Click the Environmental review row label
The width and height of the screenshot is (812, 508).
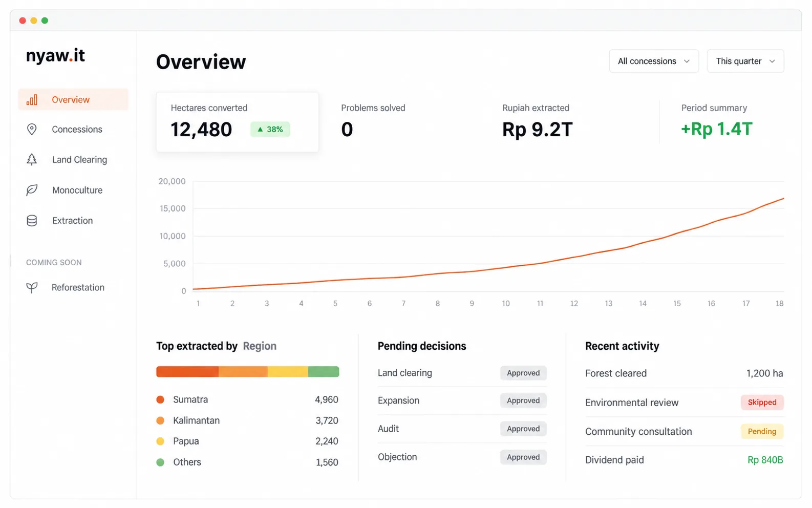coord(632,403)
